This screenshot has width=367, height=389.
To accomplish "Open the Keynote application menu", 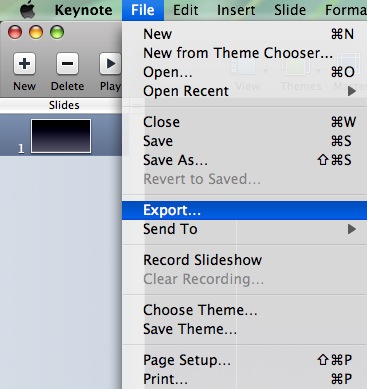I will point(83,10).
